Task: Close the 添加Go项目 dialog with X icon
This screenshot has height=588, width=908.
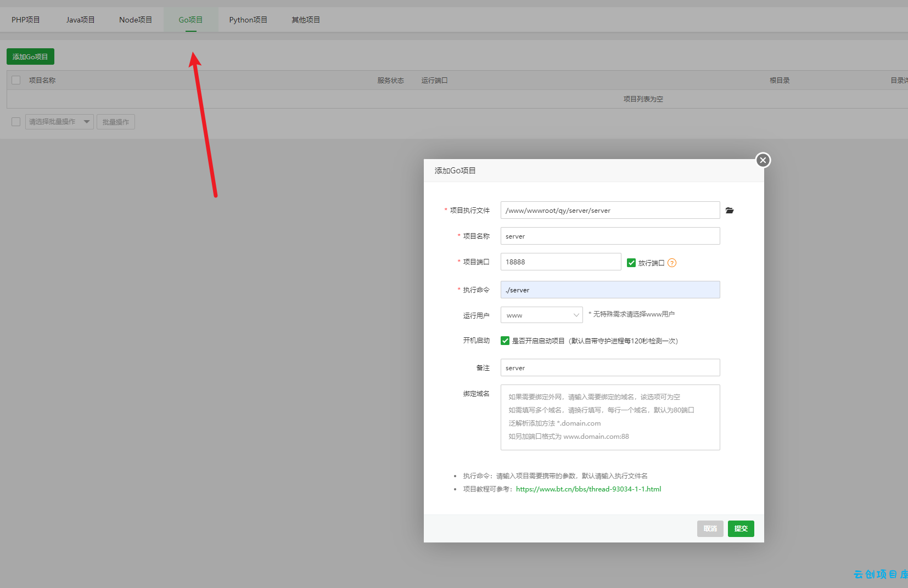Action: pos(763,160)
